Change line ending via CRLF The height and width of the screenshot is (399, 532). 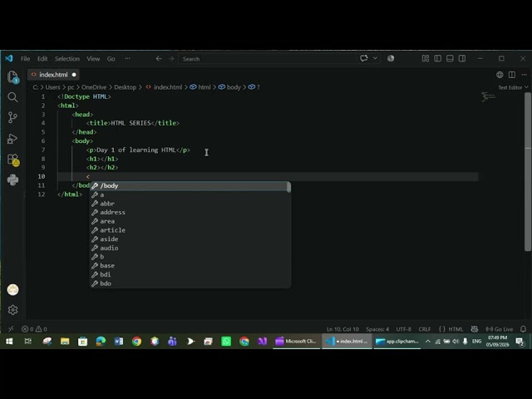tap(425, 329)
